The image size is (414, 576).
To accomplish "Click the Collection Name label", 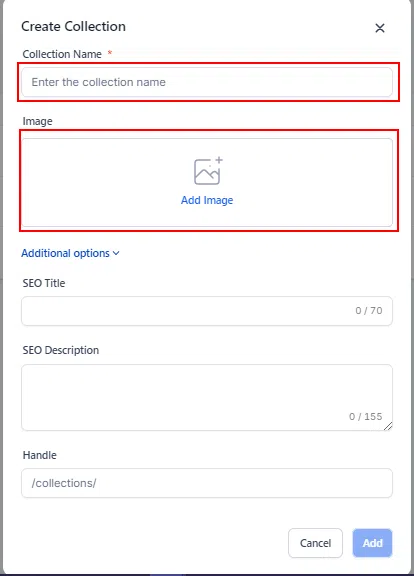I will (x=62, y=54).
